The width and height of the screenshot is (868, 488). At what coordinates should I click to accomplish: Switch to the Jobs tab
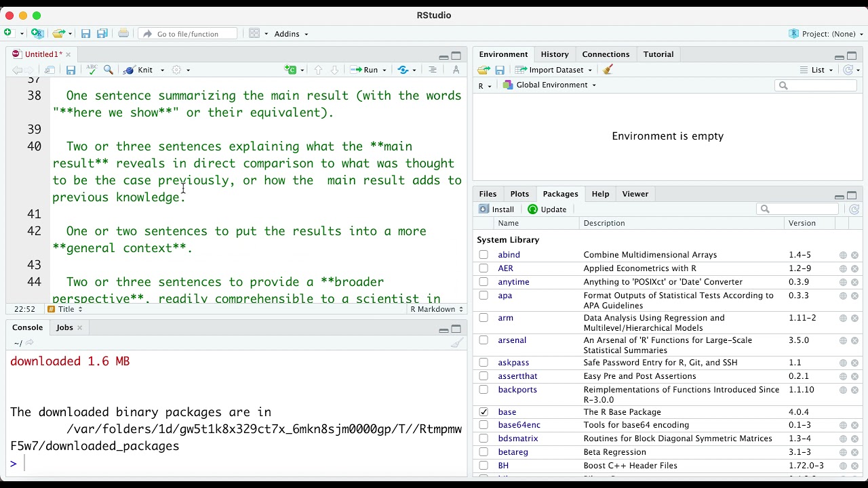pos(64,327)
